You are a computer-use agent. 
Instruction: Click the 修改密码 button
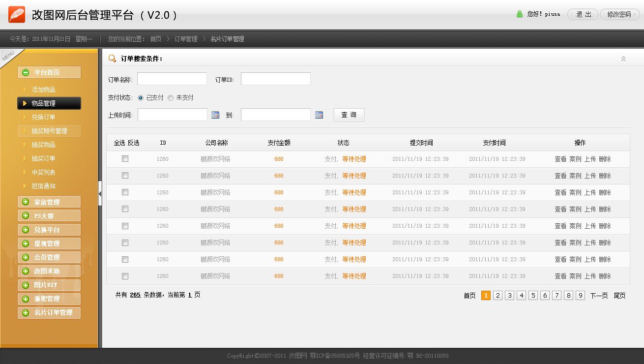pyautogui.click(x=619, y=14)
